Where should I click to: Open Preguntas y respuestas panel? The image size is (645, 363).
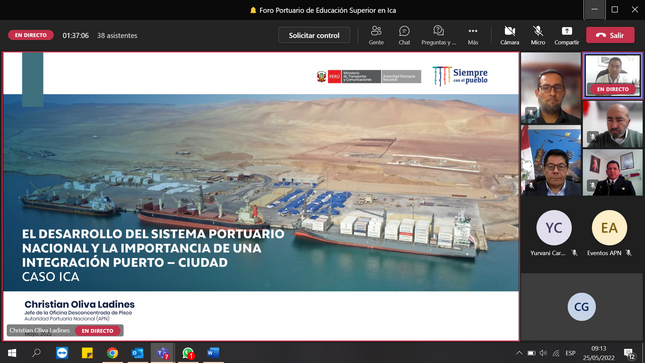tap(439, 35)
